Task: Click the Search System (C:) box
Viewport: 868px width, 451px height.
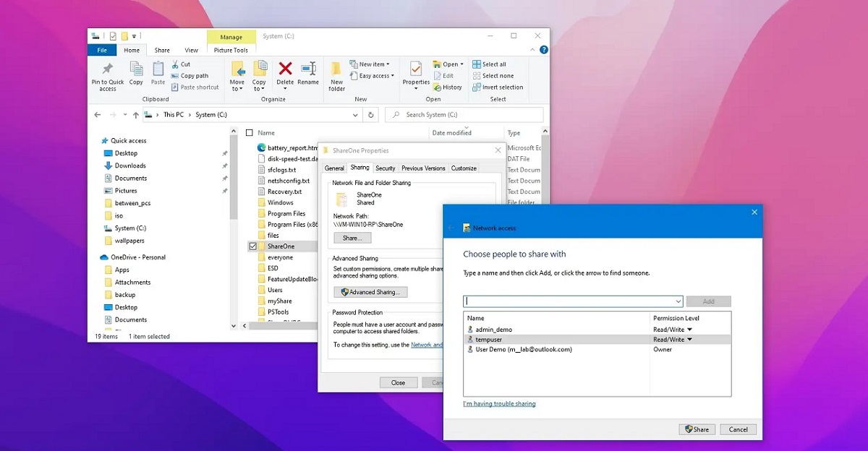Action: pyautogui.click(x=464, y=115)
